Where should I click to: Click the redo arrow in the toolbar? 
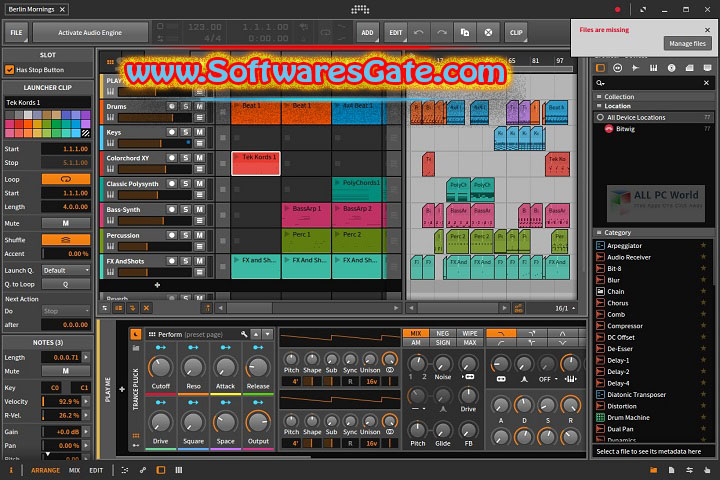click(442, 33)
